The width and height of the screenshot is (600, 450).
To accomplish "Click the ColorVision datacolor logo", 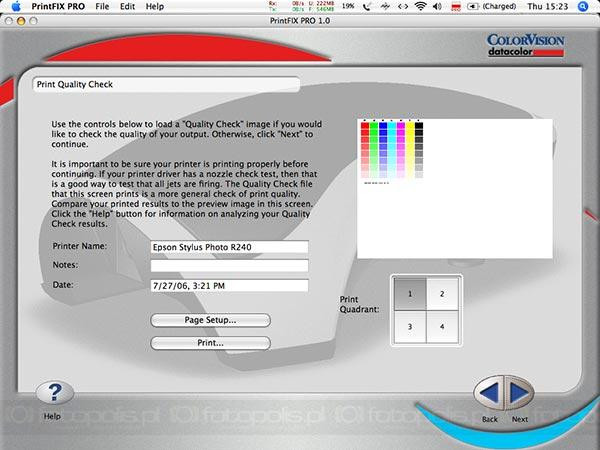I will (525, 46).
